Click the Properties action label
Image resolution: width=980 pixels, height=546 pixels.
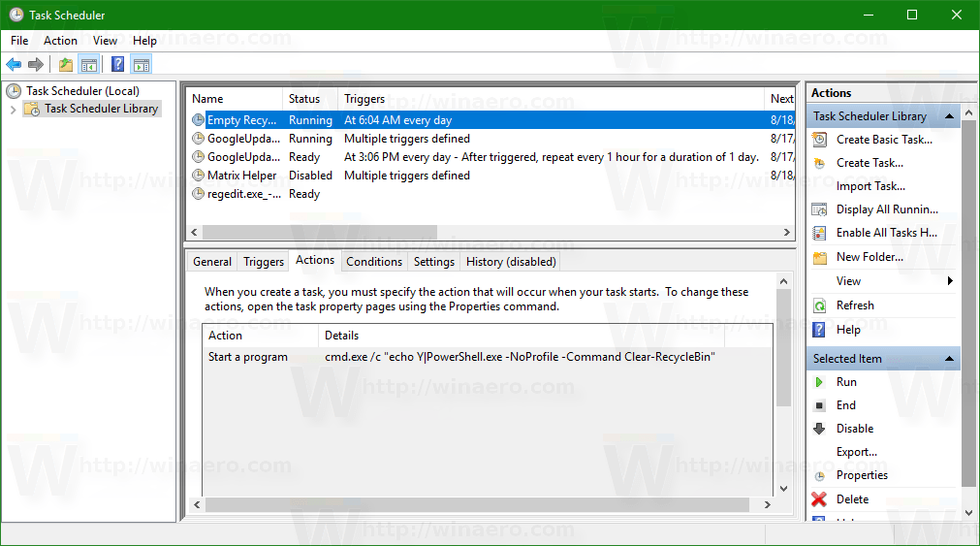[862, 475]
